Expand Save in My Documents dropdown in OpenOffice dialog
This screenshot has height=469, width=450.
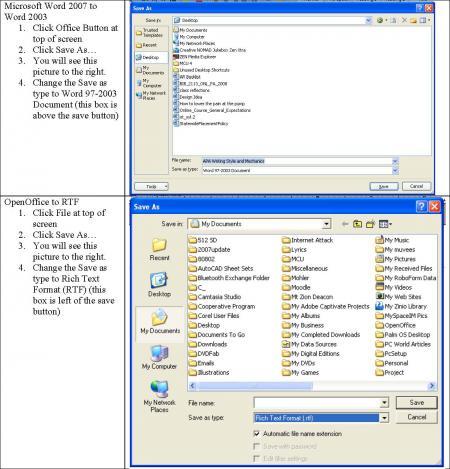tap(327, 224)
